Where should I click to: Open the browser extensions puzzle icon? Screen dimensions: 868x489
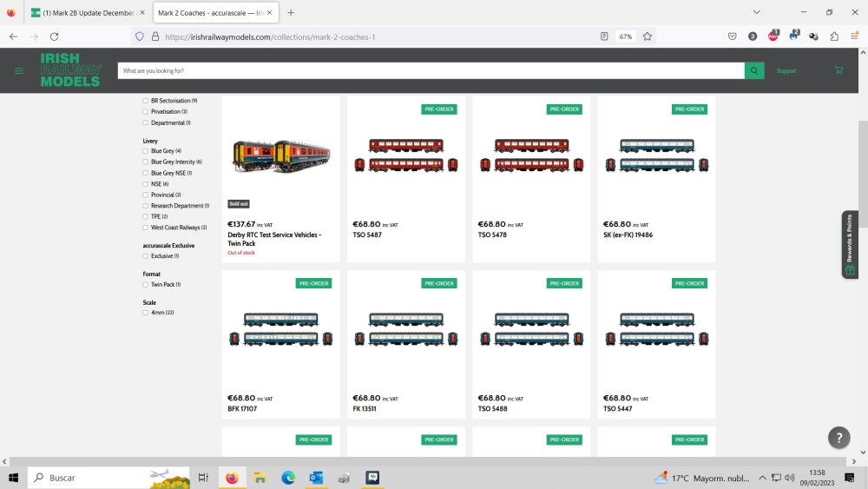(834, 36)
